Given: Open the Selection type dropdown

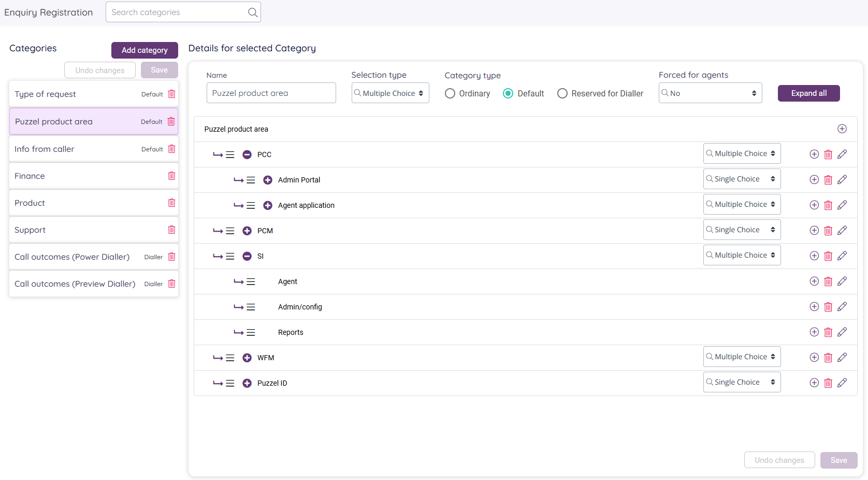Looking at the screenshot, I should [x=390, y=93].
